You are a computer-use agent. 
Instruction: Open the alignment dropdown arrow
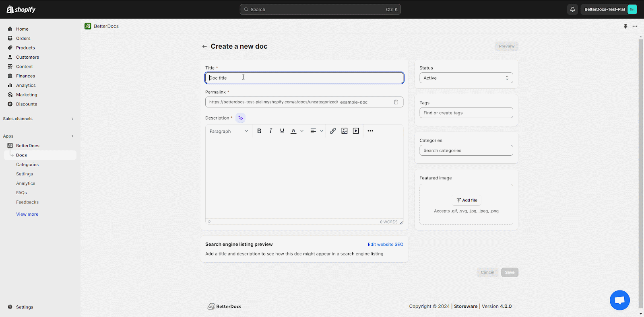click(x=322, y=131)
